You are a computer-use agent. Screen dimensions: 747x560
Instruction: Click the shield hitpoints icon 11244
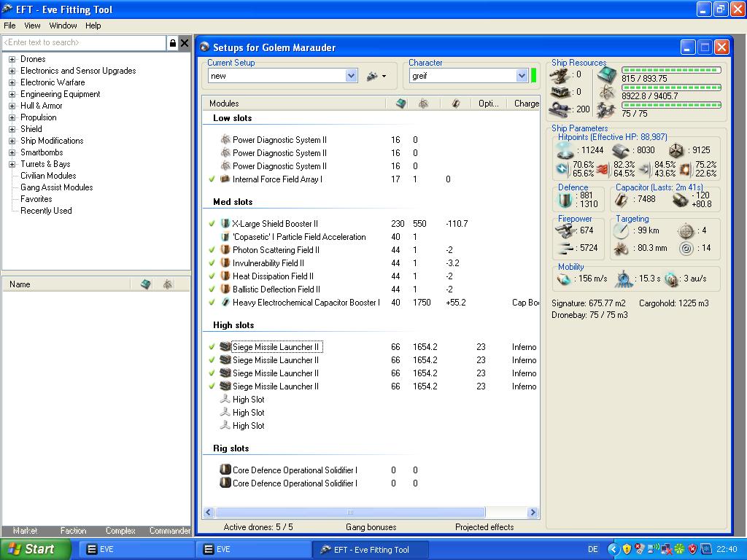pos(565,150)
